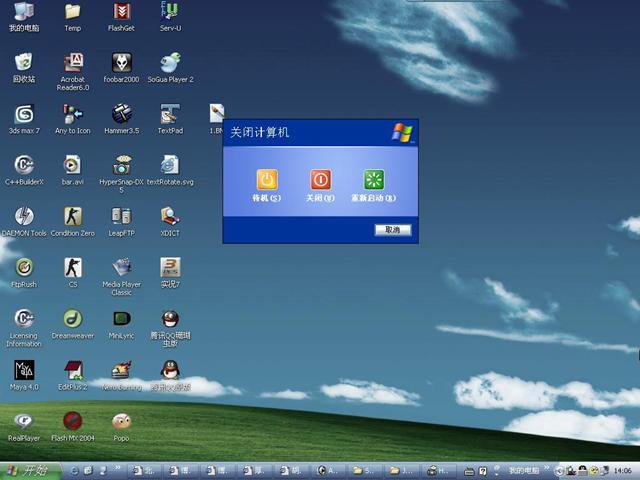This screenshot has width=640, height=480.
Task: Expand the hidden system tray icons arrow
Action: tap(560, 471)
